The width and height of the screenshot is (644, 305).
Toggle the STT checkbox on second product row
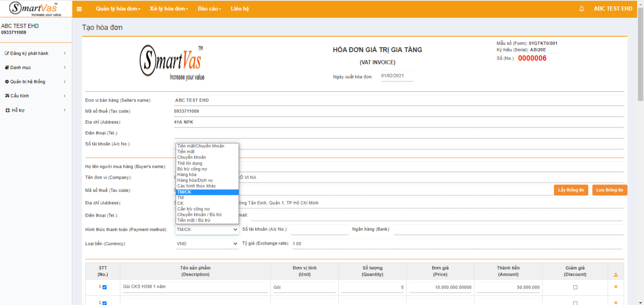pos(105,303)
